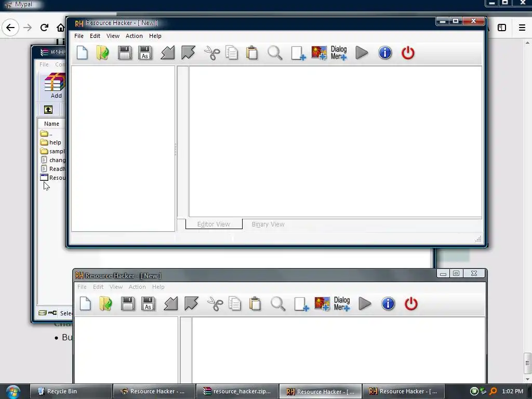
Task: Select parent folder entry in WinRAR list
Action: (x=46, y=134)
